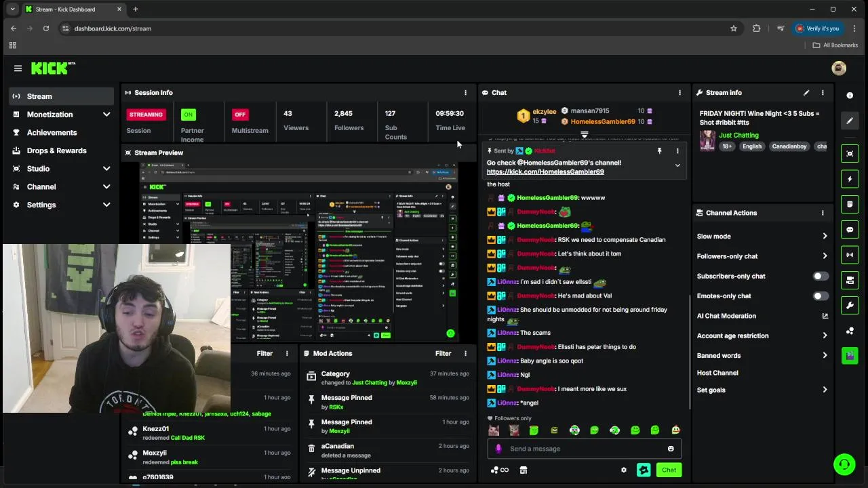
Task: Click the Just Chatting category link in Stream info
Action: pos(738,136)
